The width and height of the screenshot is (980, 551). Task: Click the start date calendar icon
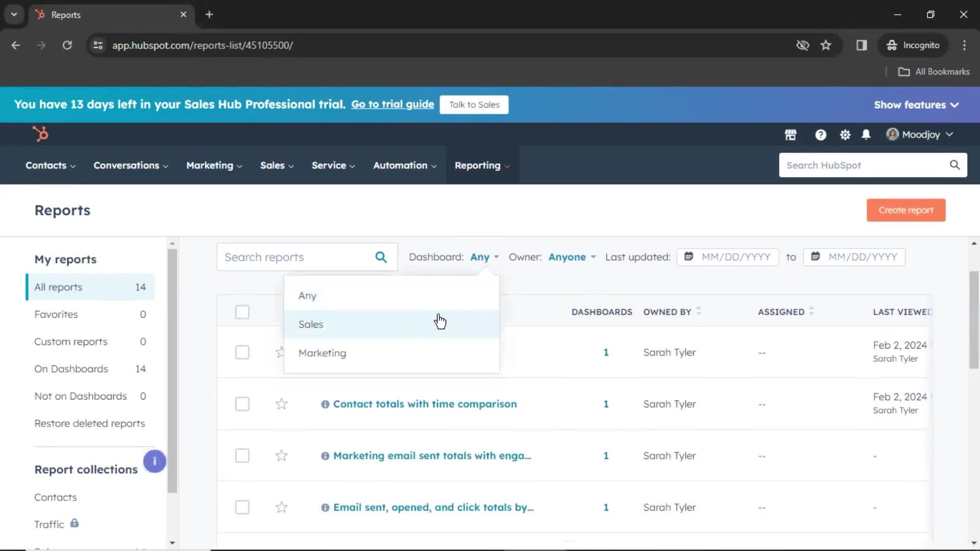tap(689, 257)
